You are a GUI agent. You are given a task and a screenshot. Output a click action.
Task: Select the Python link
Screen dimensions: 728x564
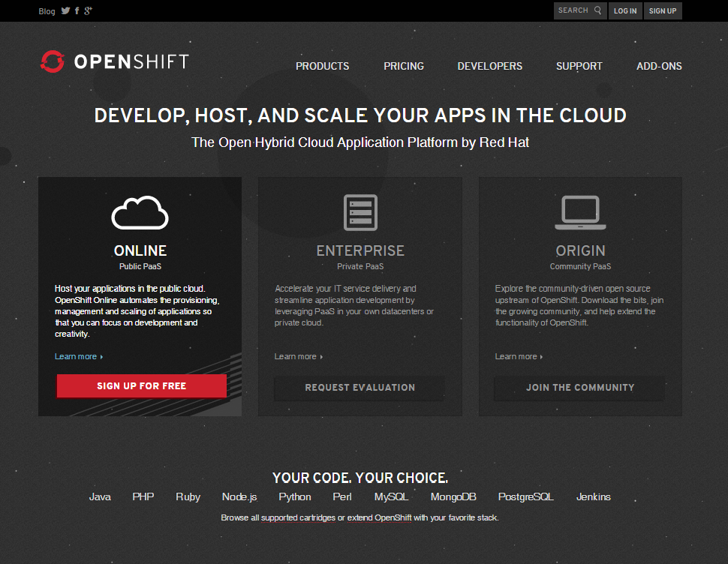(295, 497)
